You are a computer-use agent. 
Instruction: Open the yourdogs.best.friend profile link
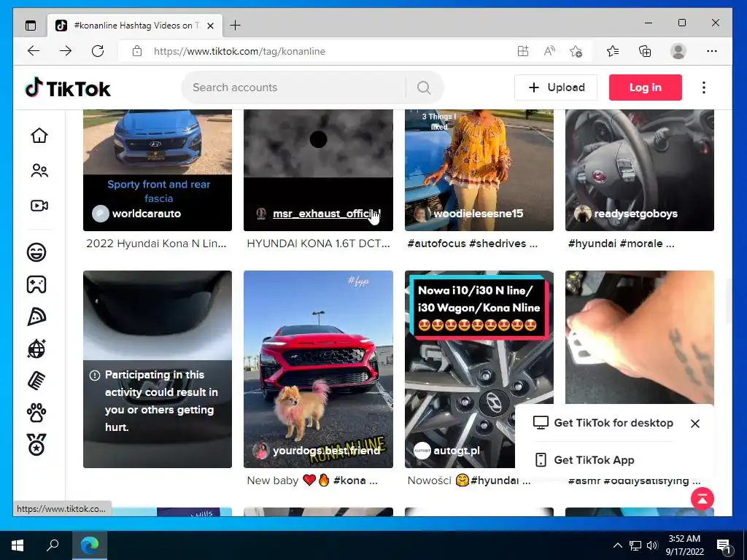[x=326, y=451]
